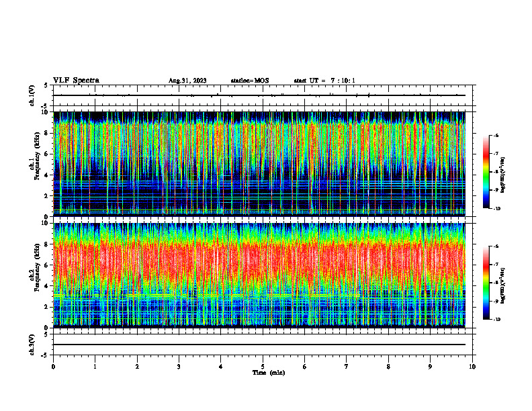
Task: Click the ch.2 spectrogram color scale bar
Action: tap(486, 283)
